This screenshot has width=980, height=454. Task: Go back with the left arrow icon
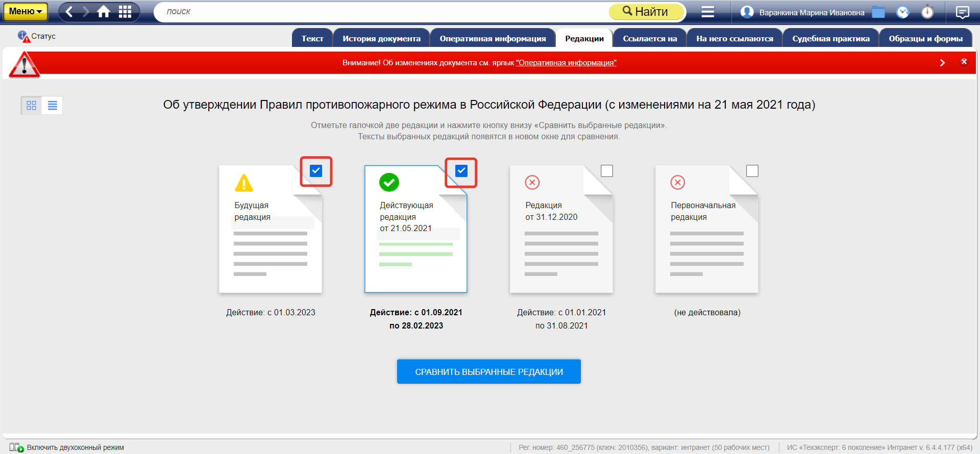(69, 12)
